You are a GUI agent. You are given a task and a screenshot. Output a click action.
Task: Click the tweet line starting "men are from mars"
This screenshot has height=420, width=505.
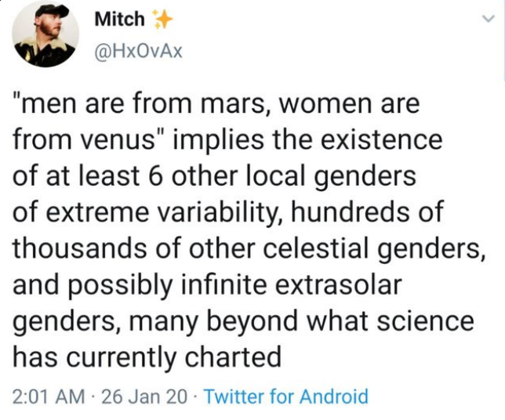click(x=217, y=103)
